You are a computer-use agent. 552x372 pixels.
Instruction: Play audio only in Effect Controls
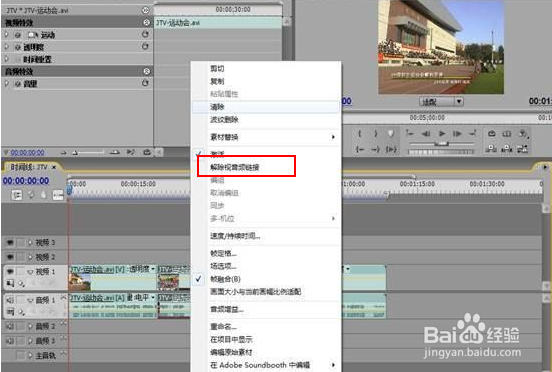coord(131,152)
